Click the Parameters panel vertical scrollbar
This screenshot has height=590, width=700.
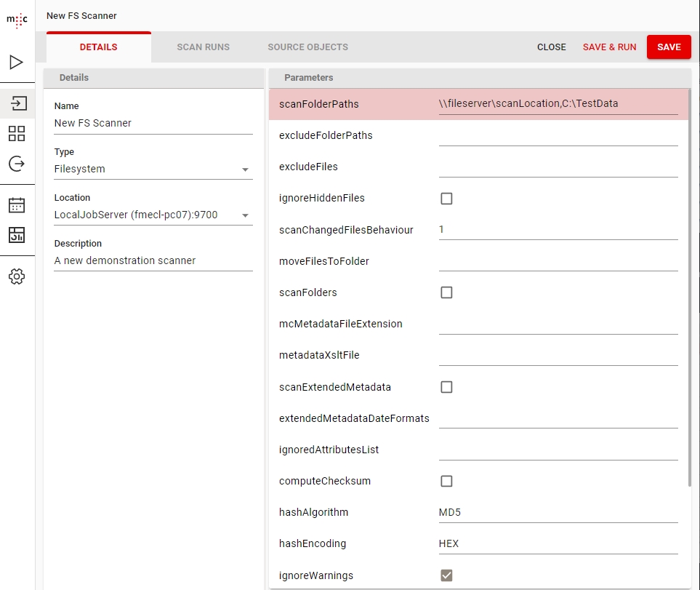pyautogui.click(x=689, y=291)
